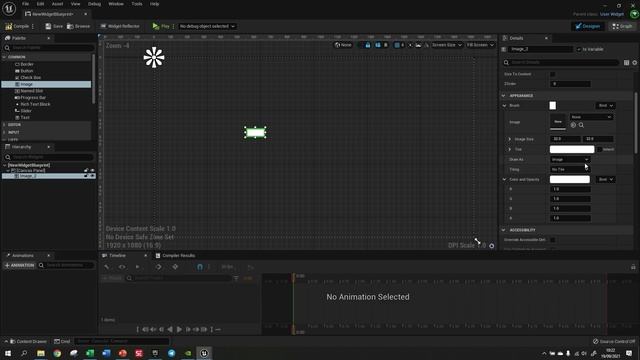Open the debug object selector dropdown
Image resolution: width=640 pixels, height=360 pixels.
pyautogui.click(x=207, y=26)
